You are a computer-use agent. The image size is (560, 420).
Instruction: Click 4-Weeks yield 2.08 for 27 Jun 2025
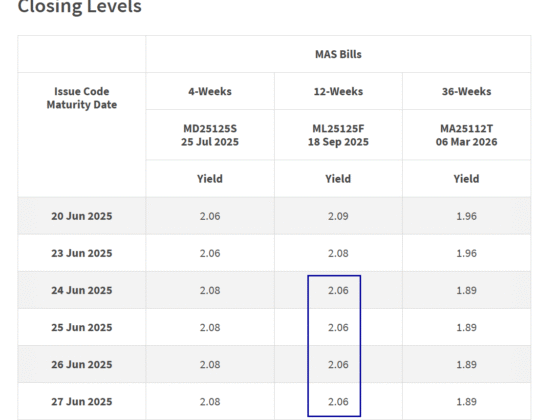pos(210,402)
